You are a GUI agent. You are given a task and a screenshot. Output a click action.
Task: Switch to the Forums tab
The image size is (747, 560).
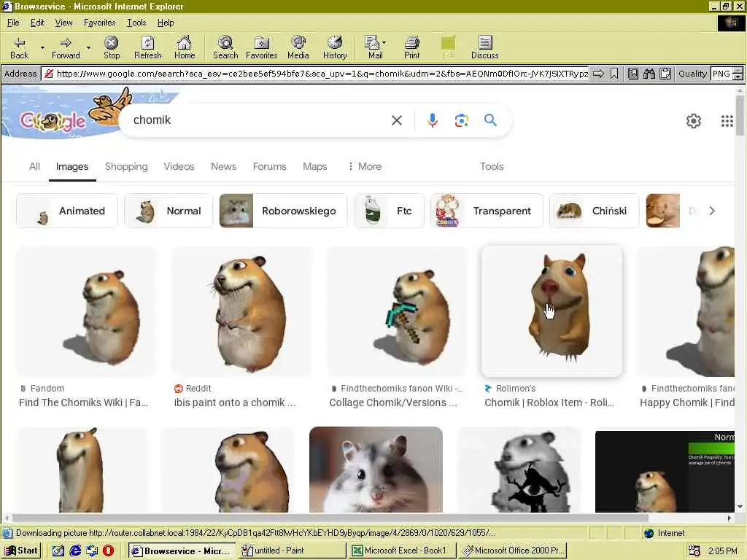(270, 166)
